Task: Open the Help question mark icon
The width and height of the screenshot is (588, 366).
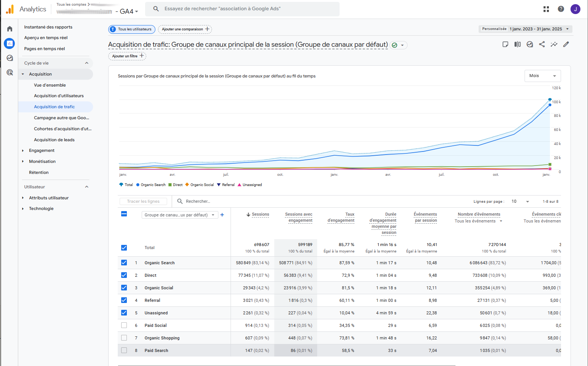Action: tap(561, 9)
